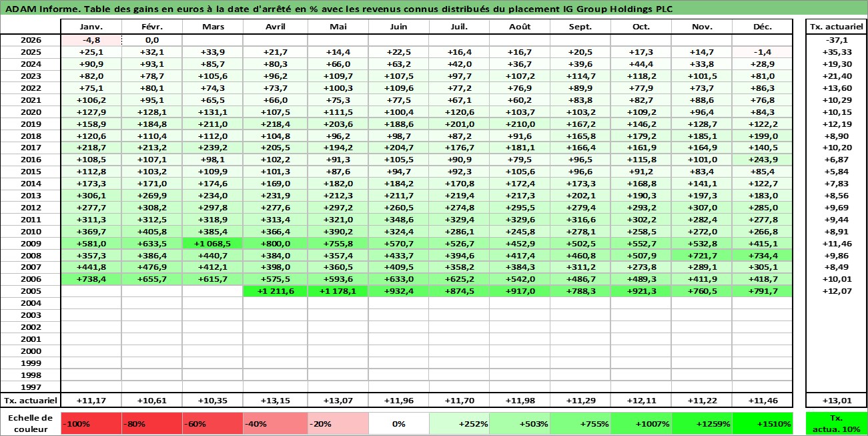Click the Tx. actuariel bottom row label
This screenshot has height=436, width=868.
[x=31, y=401]
